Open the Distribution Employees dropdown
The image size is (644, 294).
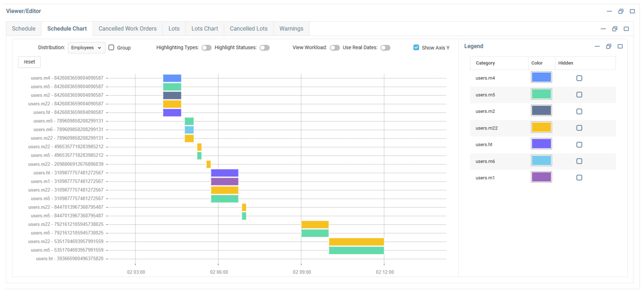tap(86, 48)
